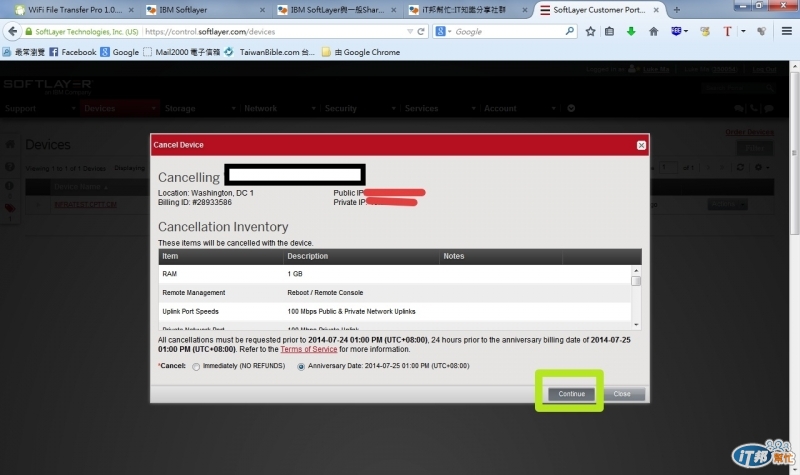Open the Devices menu
This screenshot has height=475, width=800.
click(x=119, y=108)
